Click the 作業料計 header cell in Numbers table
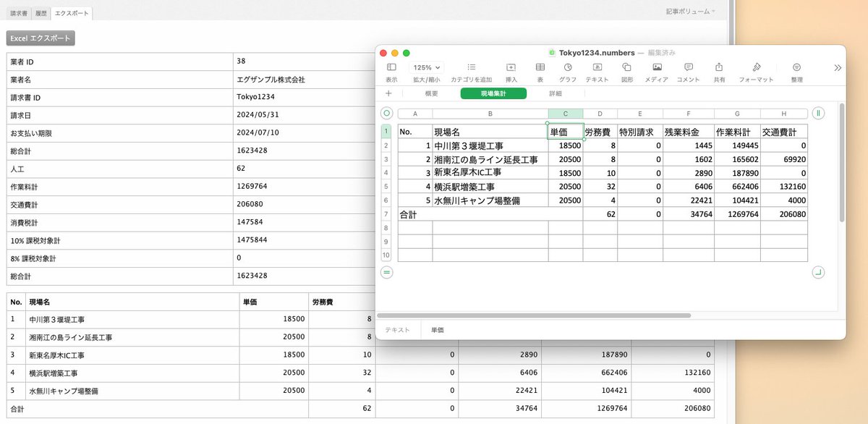868x424 pixels. [737, 132]
